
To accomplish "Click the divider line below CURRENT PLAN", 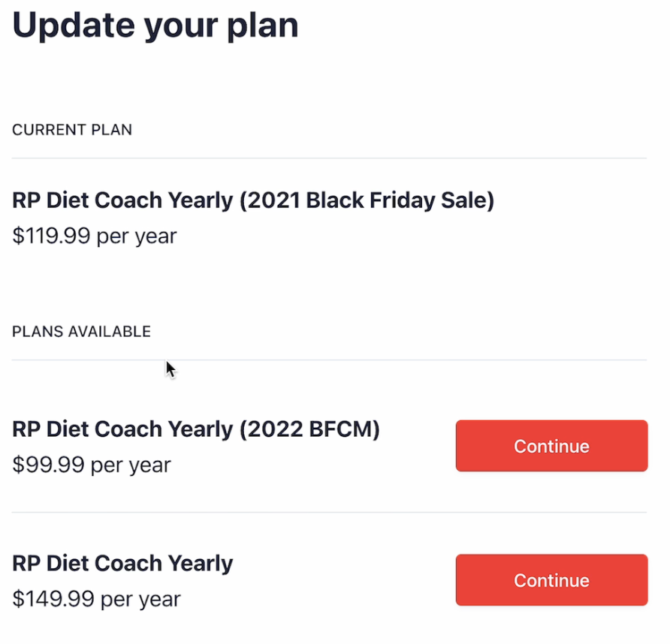I will (329, 158).
